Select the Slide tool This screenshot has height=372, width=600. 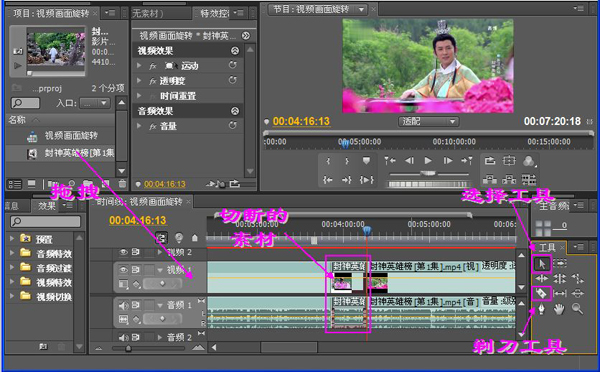click(578, 294)
